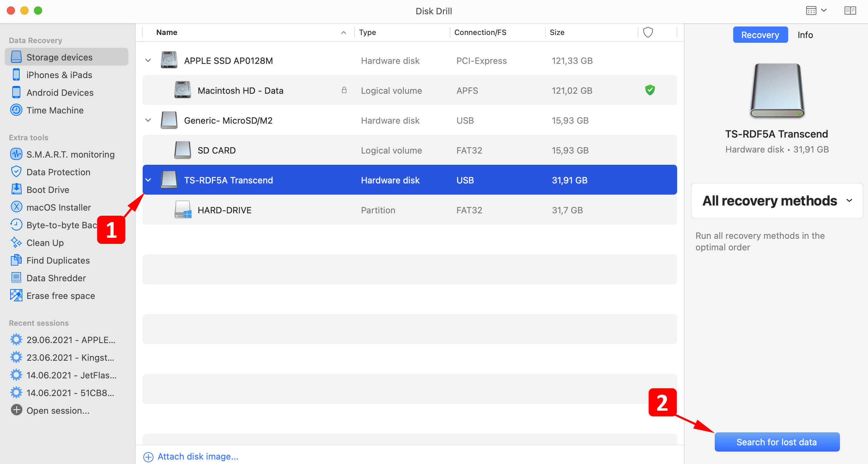
Task: Open the Data Protection shield icon
Action: (16, 172)
